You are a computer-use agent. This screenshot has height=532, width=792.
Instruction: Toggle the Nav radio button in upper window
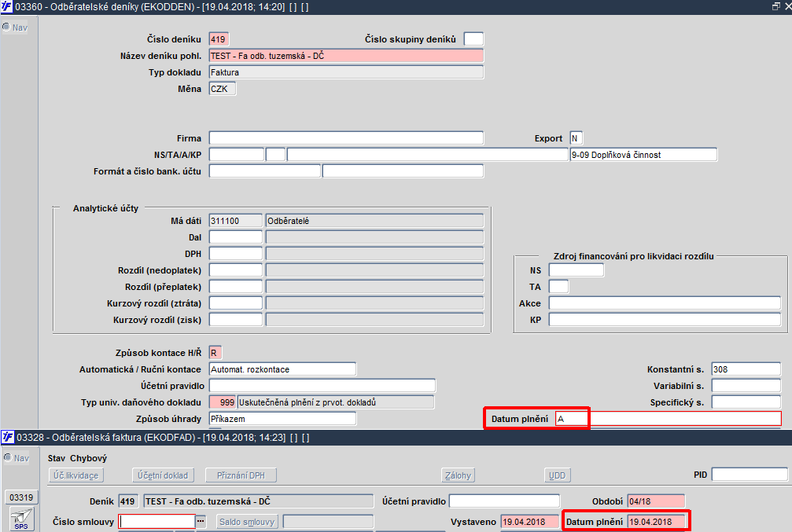pyautogui.click(x=6, y=27)
